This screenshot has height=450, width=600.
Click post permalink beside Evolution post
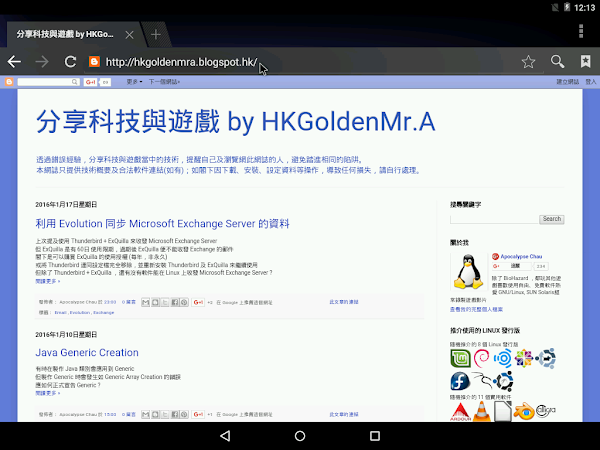[344, 302]
